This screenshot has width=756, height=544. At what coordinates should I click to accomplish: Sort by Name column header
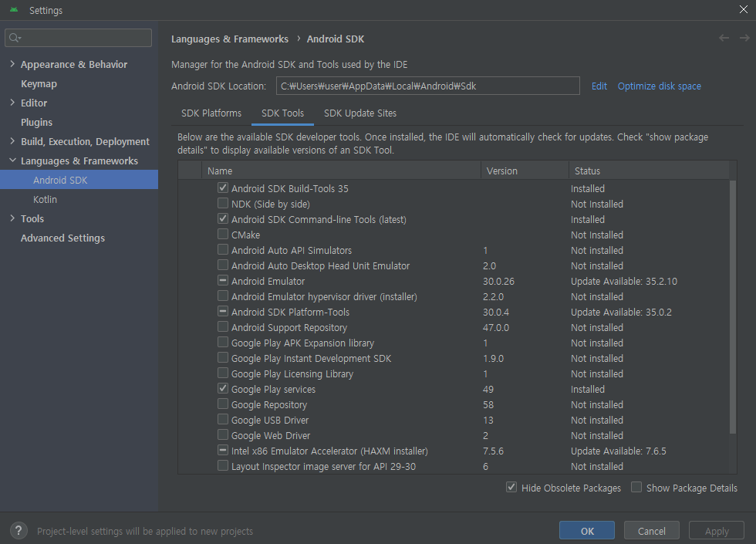[341, 171]
